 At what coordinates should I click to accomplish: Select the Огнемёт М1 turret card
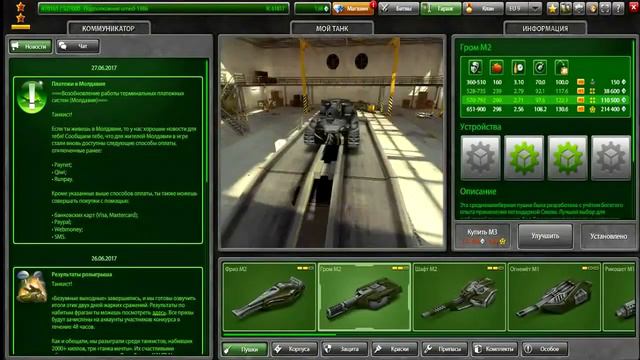(x=554, y=297)
